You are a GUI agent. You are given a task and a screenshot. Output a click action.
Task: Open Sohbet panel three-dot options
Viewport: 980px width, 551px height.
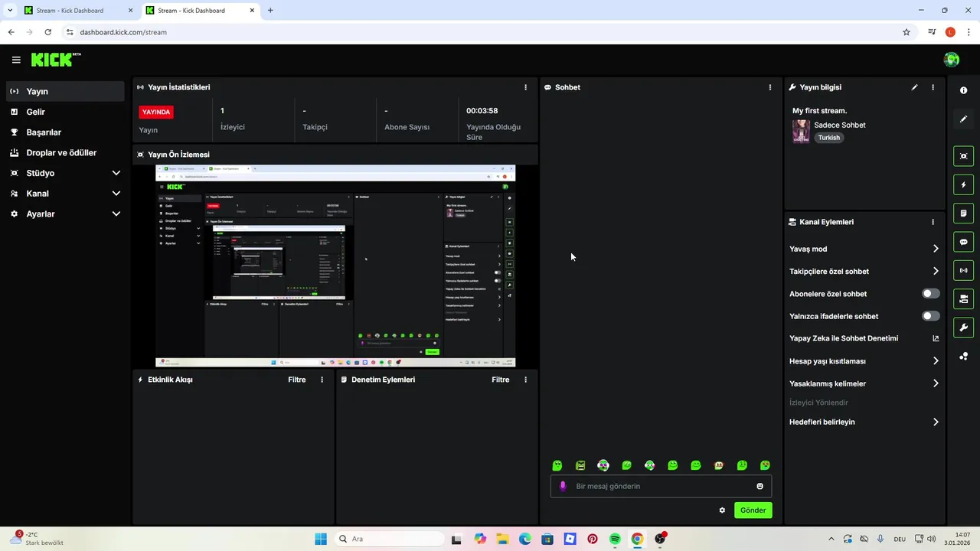[770, 87]
